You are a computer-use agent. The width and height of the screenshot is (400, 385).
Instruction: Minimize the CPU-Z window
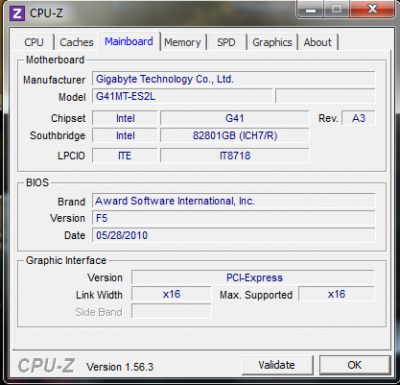[x=311, y=10]
